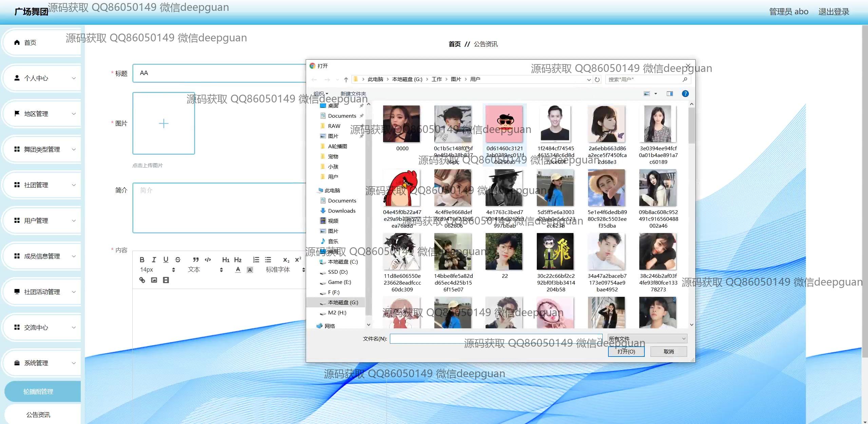Open 公告资讯 in the sidebar
The image size is (868, 424).
pos(38,415)
